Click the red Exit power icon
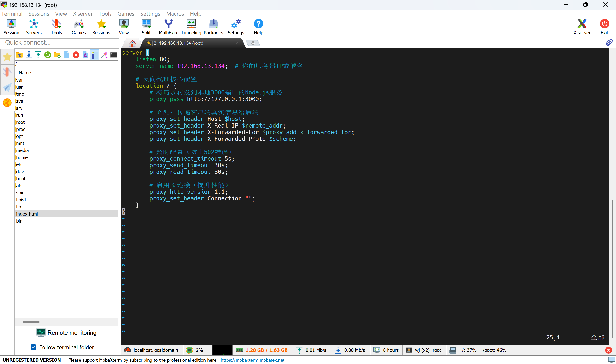Image resolution: width=616 pixels, height=364 pixels. pos(604,27)
